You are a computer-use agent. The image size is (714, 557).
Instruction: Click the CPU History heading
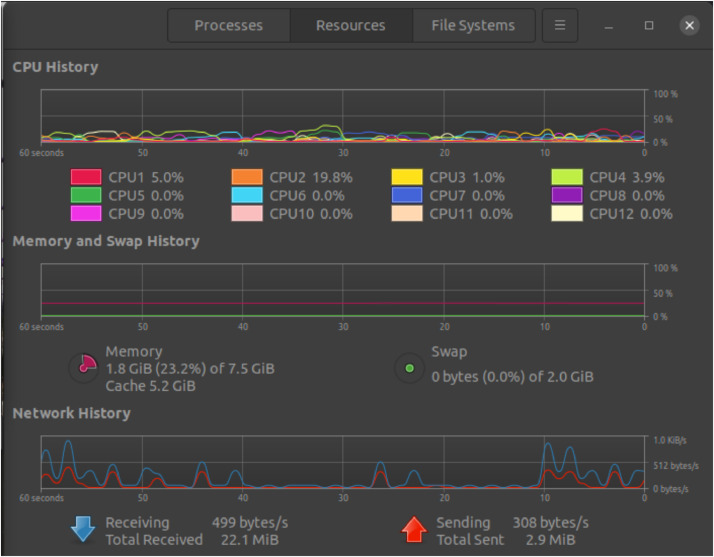pyautogui.click(x=55, y=67)
